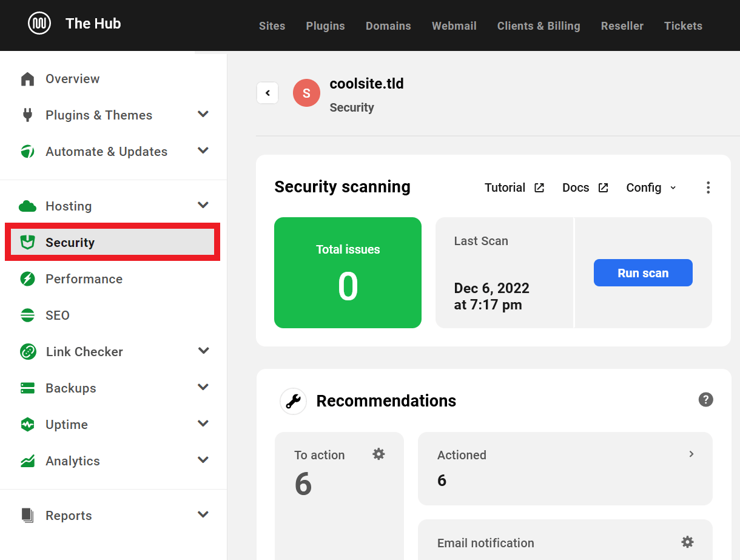Click the coolsite.tld site avatar
740x560 pixels.
[306, 93]
